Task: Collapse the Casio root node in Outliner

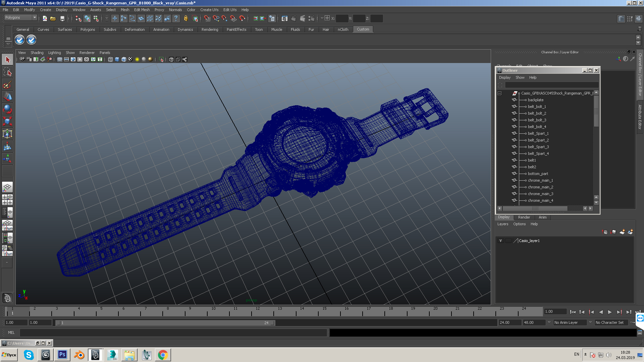Action: (x=499, y=94)
